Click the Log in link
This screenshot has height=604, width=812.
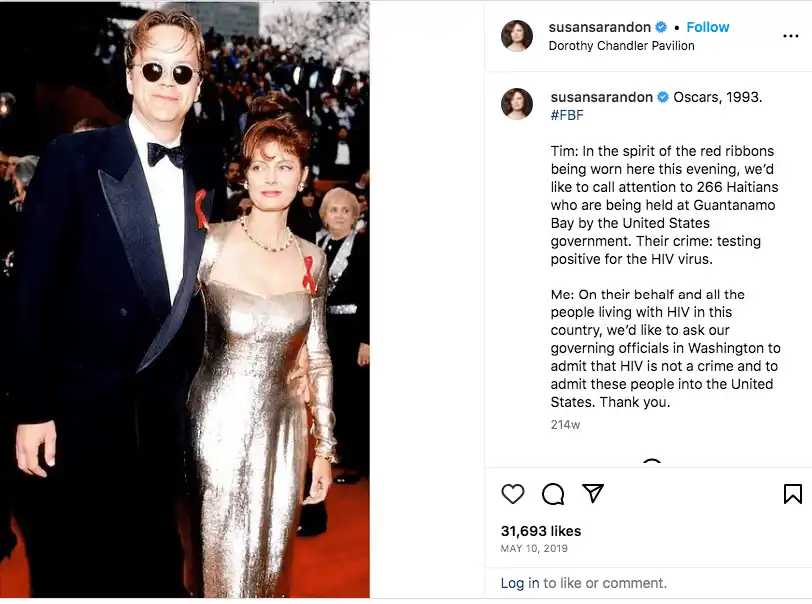tap(519, 583)
